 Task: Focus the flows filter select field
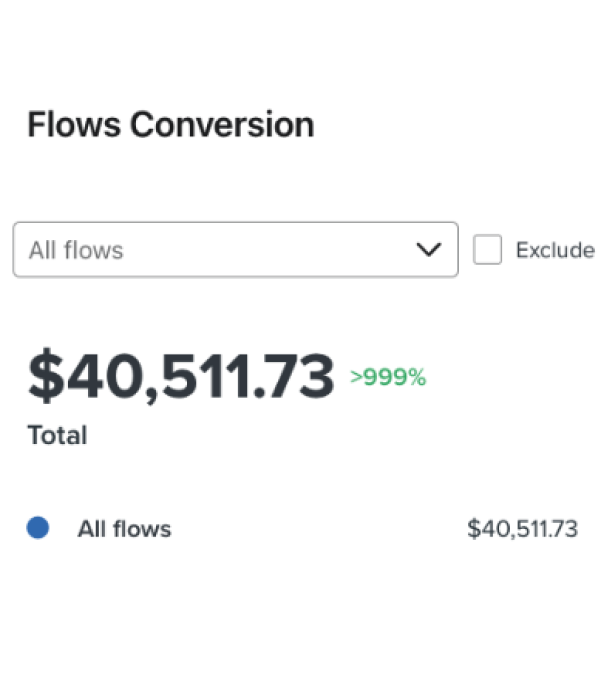pyautogui.click(x=235, y=249)
